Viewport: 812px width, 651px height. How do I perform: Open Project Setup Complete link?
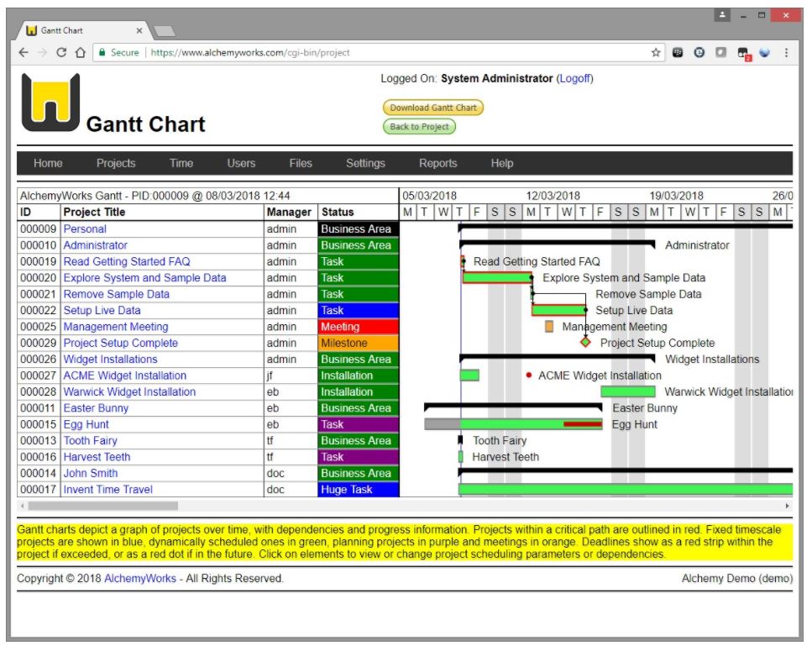(x=121, y=343)
